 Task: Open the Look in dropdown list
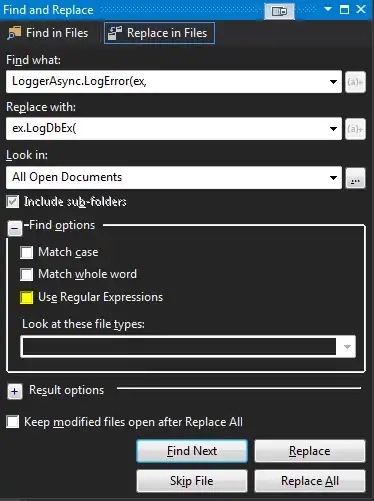click(x=333, y=178)
